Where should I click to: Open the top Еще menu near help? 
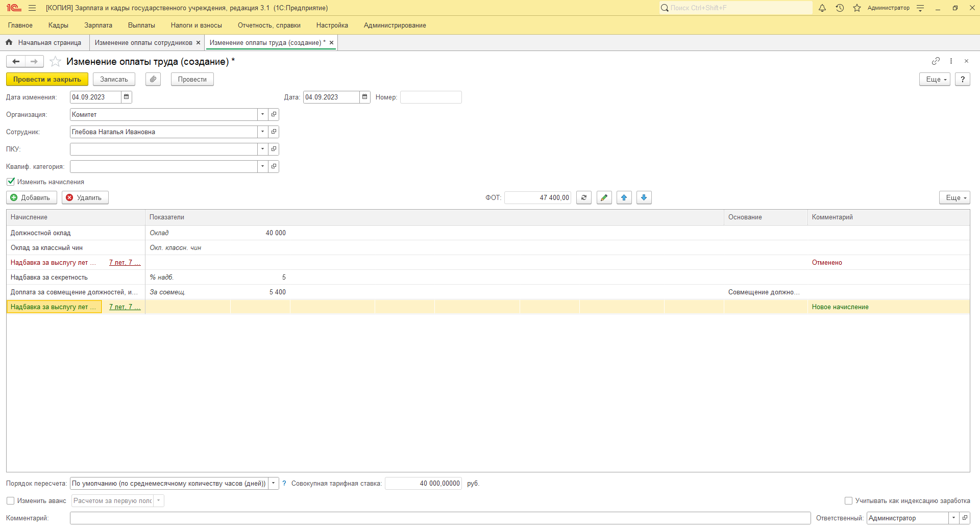[x=935, y=80]
